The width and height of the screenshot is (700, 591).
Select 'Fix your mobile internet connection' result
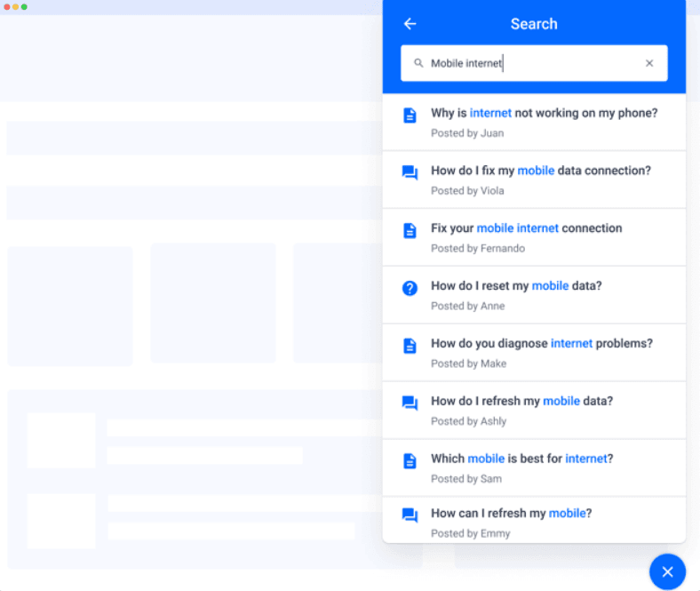526,228
